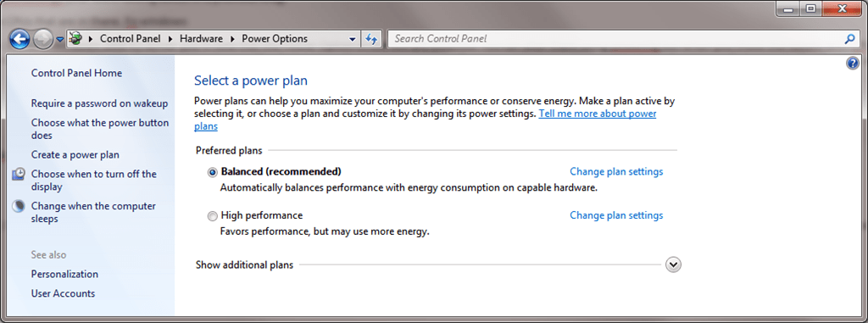Open Control Panel breadcrumb in address bar
868x323 pixels.
point(130,39)
